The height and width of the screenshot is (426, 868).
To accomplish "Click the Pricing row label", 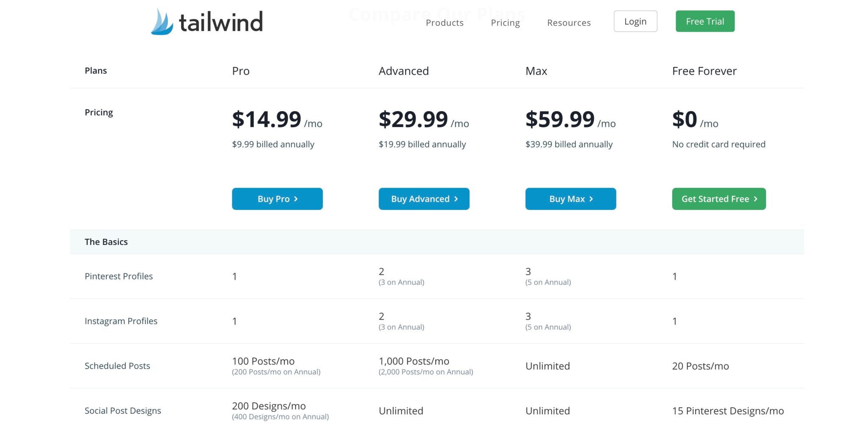I will pos(99,112).
